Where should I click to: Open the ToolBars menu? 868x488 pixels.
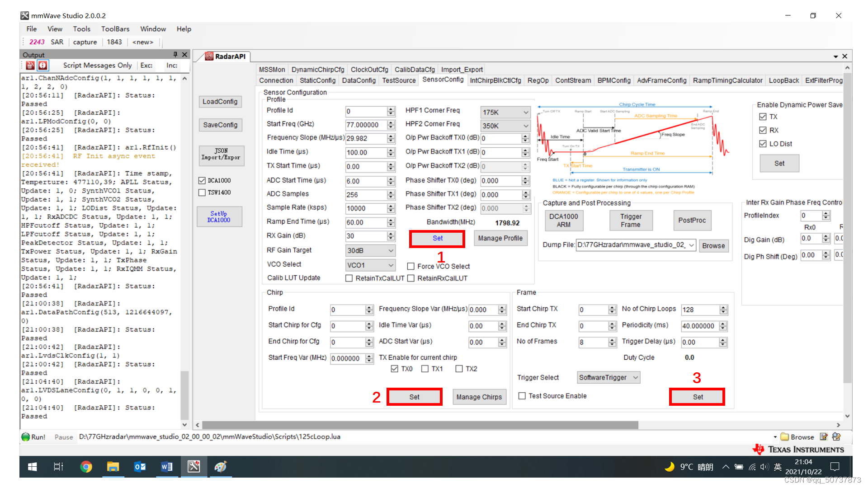tap(115, 29)
